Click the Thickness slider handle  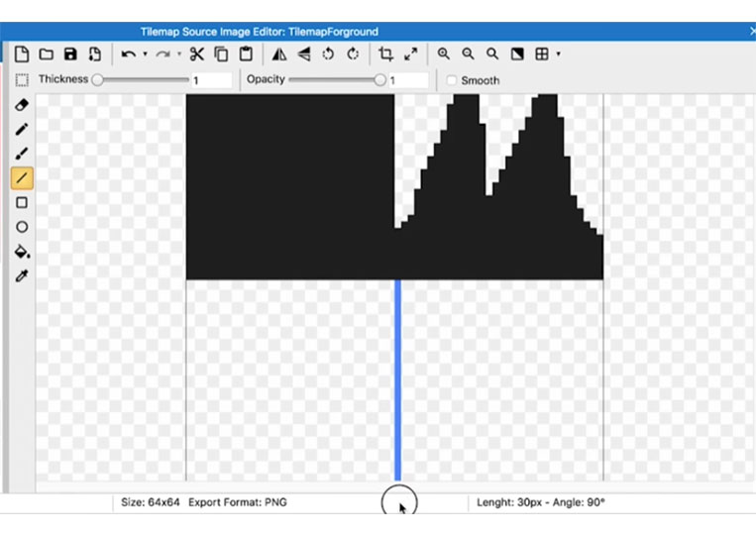[x=97, y=79]
